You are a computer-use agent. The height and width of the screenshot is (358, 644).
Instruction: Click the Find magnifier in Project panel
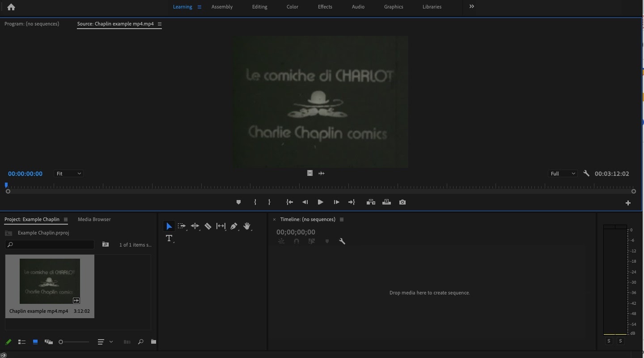(140, 342)
